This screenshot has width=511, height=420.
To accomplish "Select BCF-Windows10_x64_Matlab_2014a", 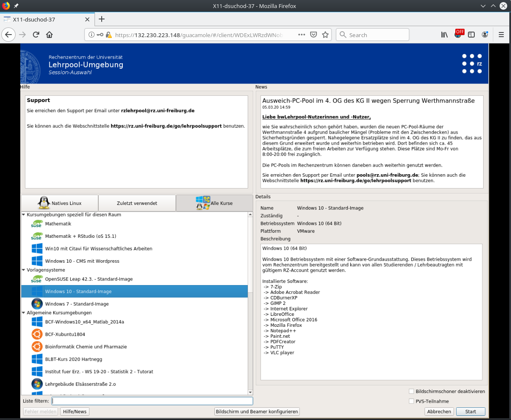I will pyautogui.click(x=84, y=322).
